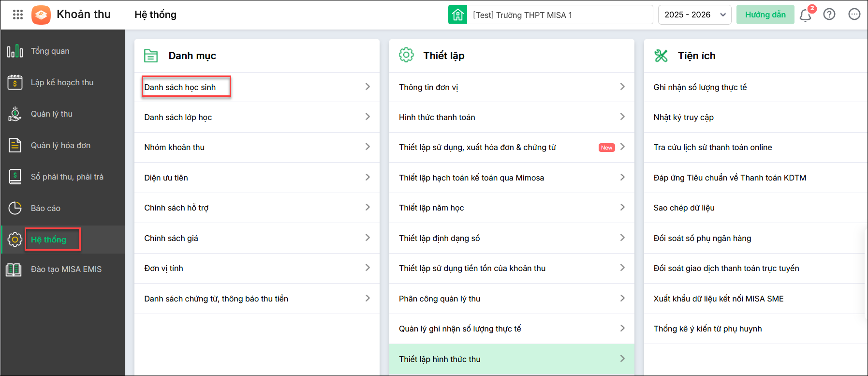Expand the Danh sách lớp học chevron
868x376 pixels.
368,117
